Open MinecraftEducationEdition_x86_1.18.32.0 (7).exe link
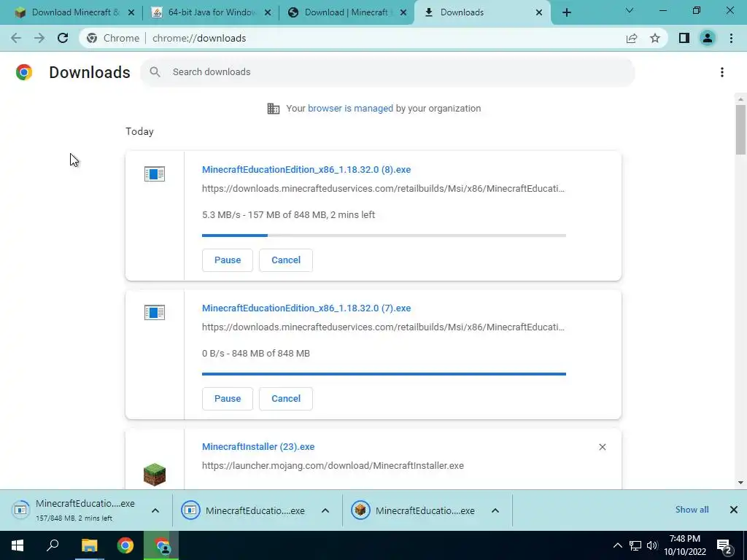Screen dimensions: 747x560 [x=306, y=308]
